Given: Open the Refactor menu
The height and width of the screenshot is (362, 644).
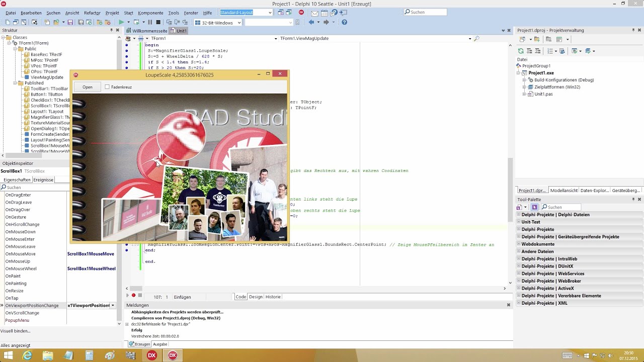Looking at the screenshot, I should pos(92,13).
